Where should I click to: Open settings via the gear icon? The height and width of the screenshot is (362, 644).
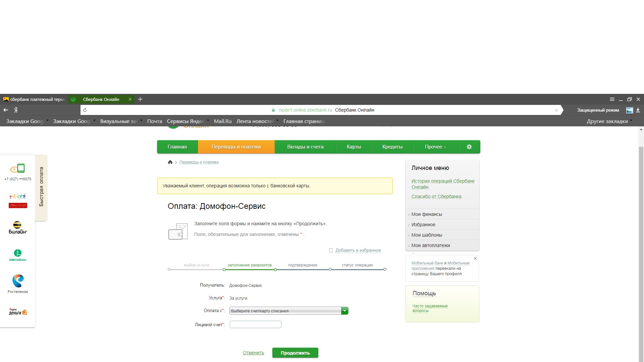pos(469,147)
